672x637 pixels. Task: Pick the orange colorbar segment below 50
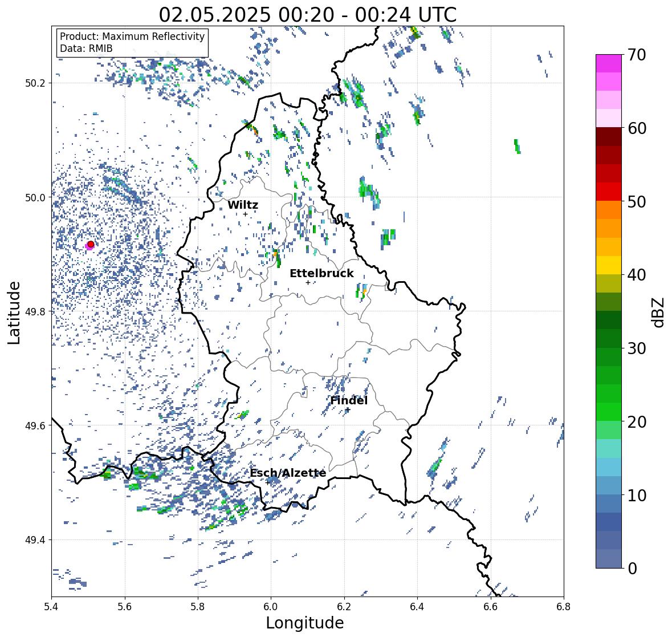coord(609,210)
